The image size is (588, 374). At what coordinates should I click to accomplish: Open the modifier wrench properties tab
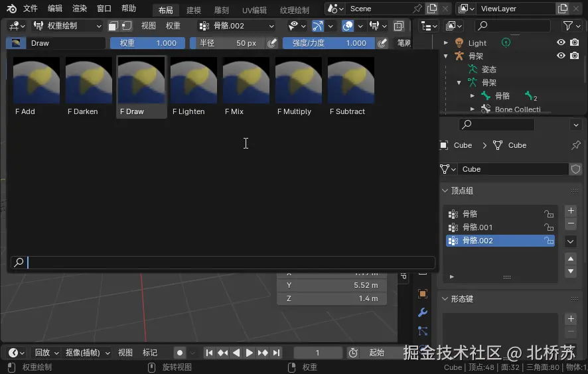click(x=423, y=312)
